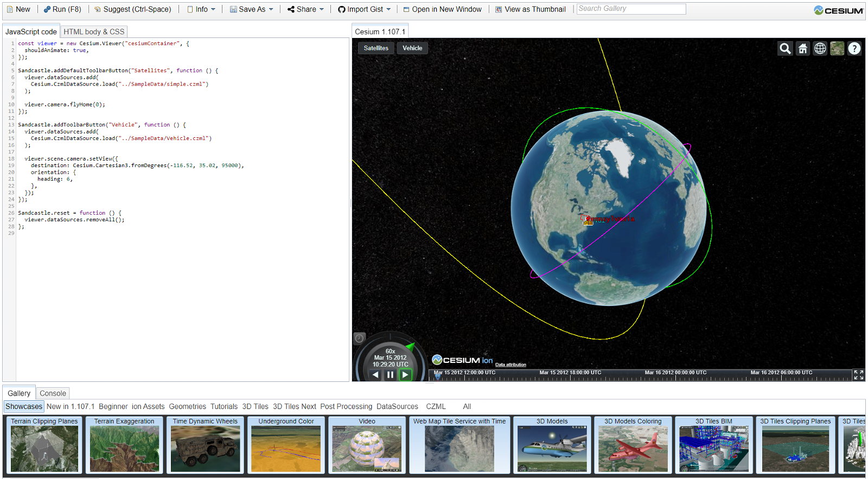This screenshot has width=868, height=479.
Task: Click the New button in toolbar
Action: pyautogui.click(x=18, y=9)
